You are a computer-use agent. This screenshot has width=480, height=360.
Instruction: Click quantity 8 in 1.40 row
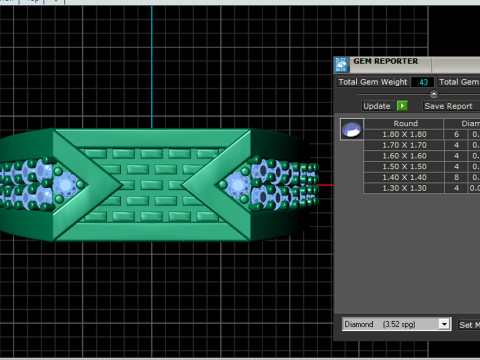pyautogui.click(x=456, y=177)
